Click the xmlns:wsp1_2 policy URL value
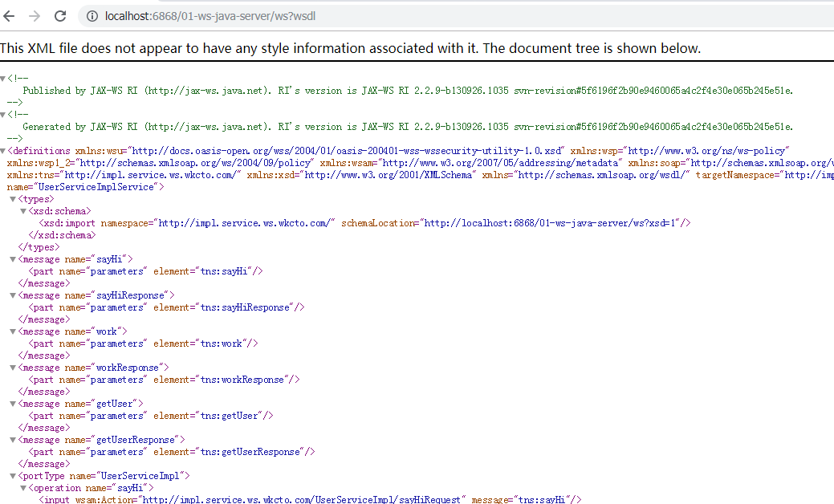 (x=196, y=163)
